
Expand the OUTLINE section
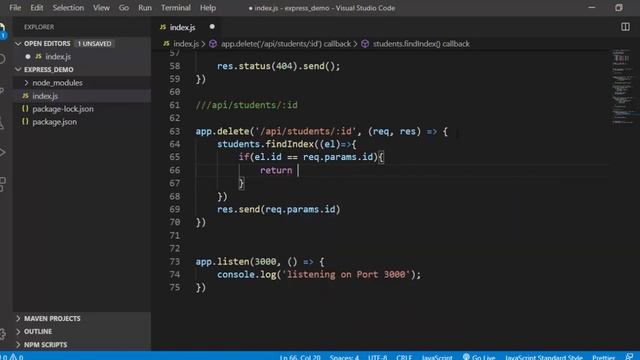pyautogui.click(x=18, y=331)
